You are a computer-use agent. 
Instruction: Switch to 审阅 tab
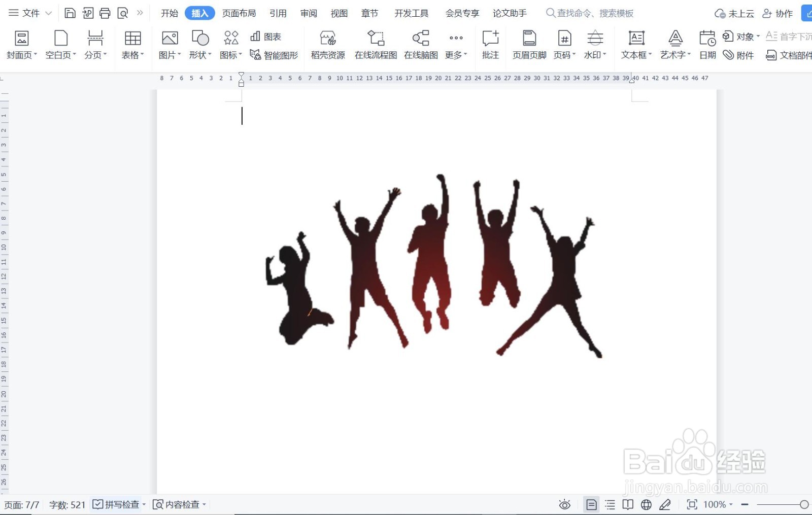tap(309, 13)
